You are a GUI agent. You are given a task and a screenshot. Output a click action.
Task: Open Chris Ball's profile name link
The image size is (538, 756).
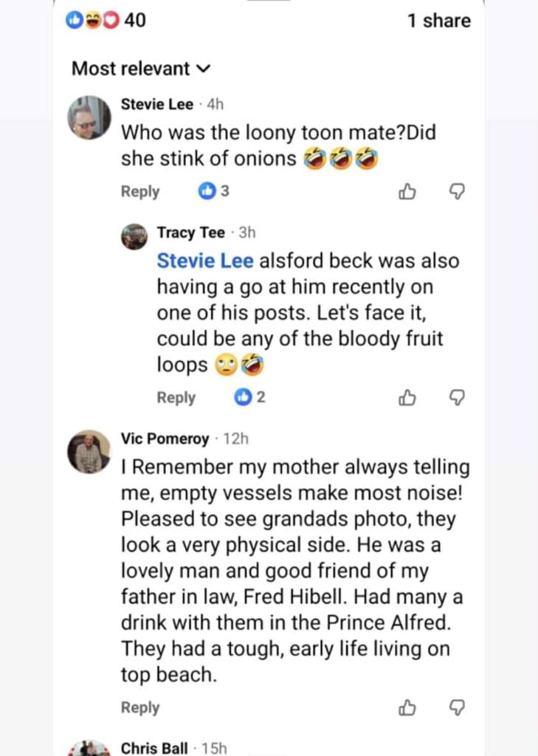(154, 749)
